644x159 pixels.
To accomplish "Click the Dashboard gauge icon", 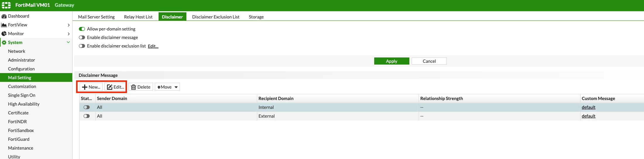I will coord(4,16).
